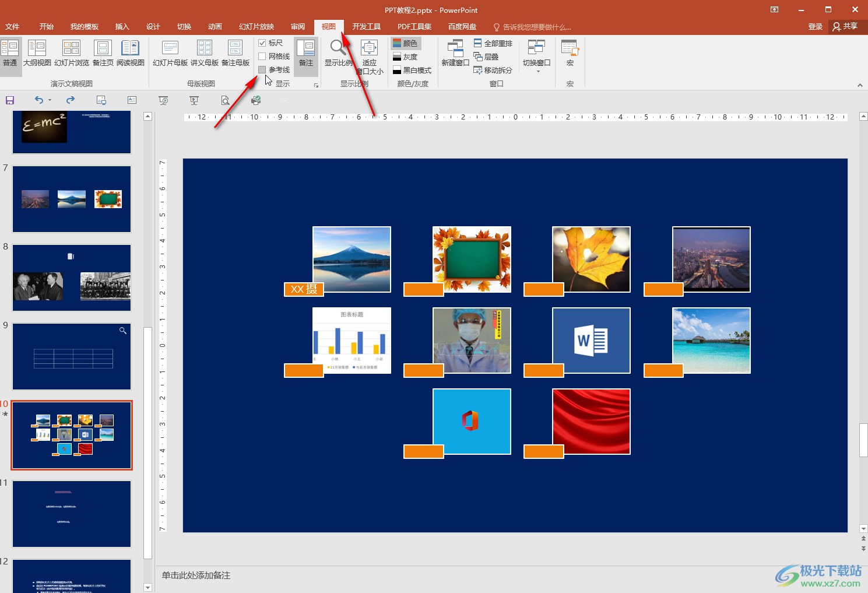
Task: Click 适应窗口大小 fit to window
Action: (x=370, y=57)
